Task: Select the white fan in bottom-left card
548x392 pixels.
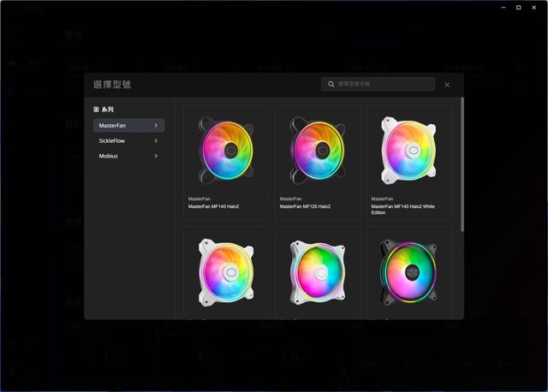Action: (226, 270)
